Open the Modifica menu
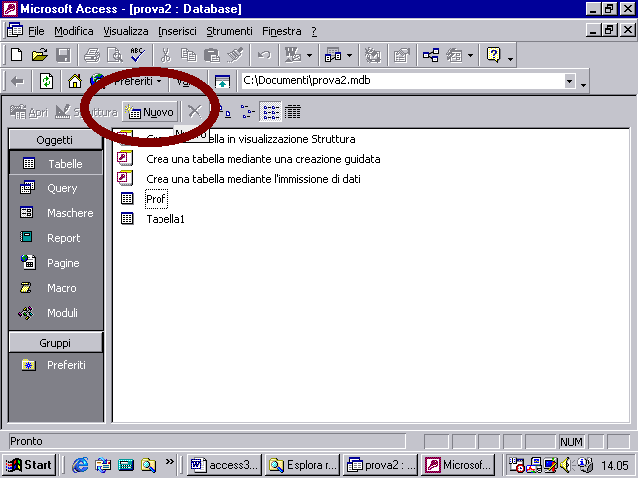Screen dimensions: 638x478 click(x=74, y=31)
